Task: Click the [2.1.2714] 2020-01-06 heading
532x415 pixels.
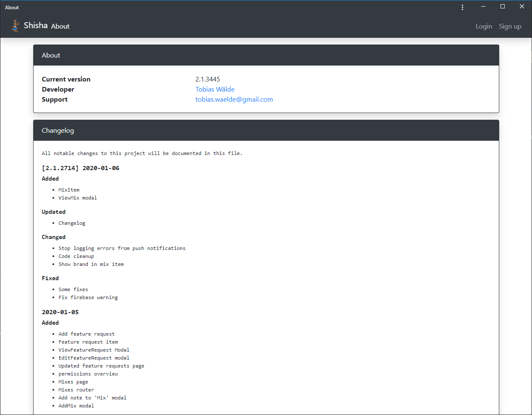Action: pos(81,168)
